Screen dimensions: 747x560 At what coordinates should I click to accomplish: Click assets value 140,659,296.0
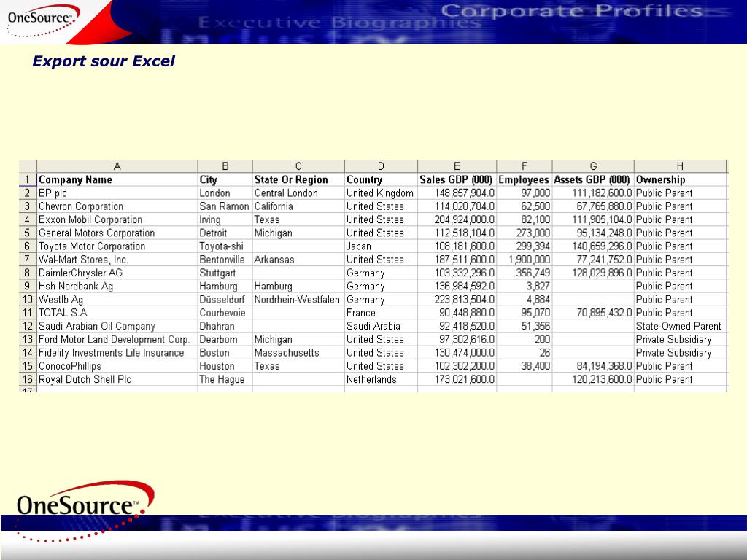pyautogui.click(x=593, y=246)
